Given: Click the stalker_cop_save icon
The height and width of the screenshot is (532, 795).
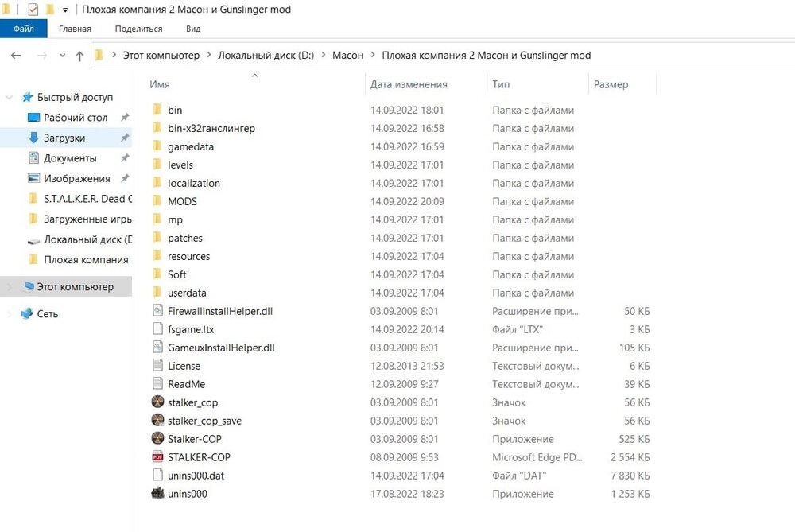Looking at the screenshot, I should click(157, 420).
